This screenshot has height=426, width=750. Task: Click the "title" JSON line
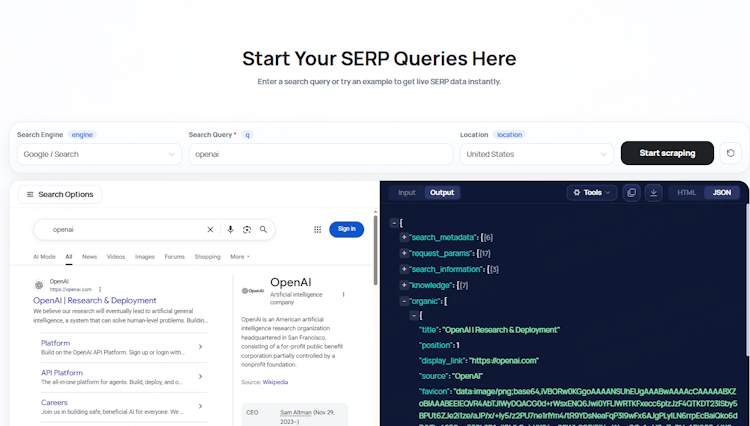(489, 330)
